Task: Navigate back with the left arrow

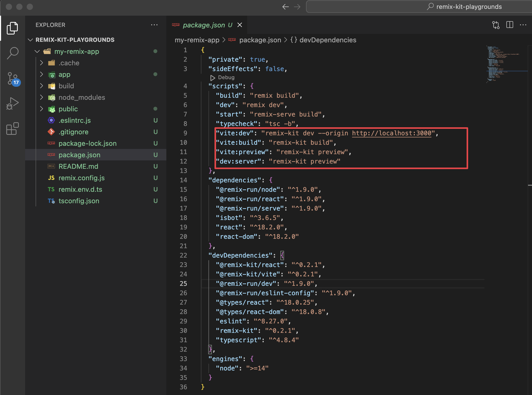Action: pos(285,7)
